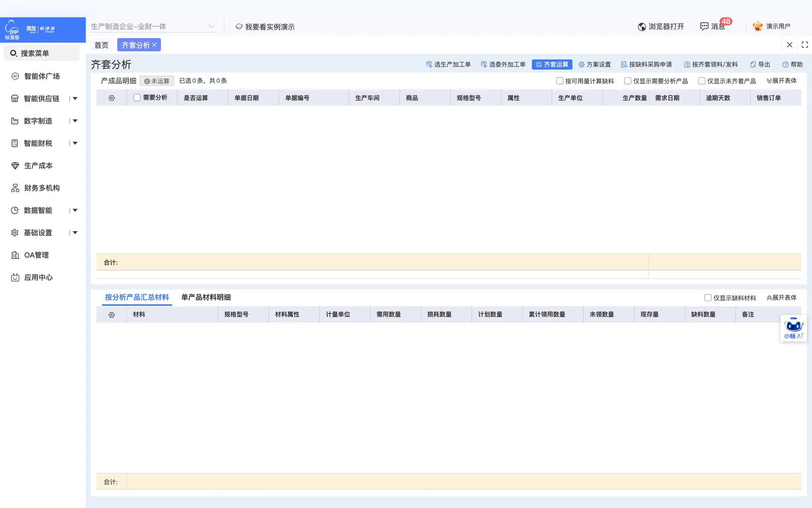Click 展开表体 in the 产成品明细 section
The image size is (812, 508).
(782, 81)
